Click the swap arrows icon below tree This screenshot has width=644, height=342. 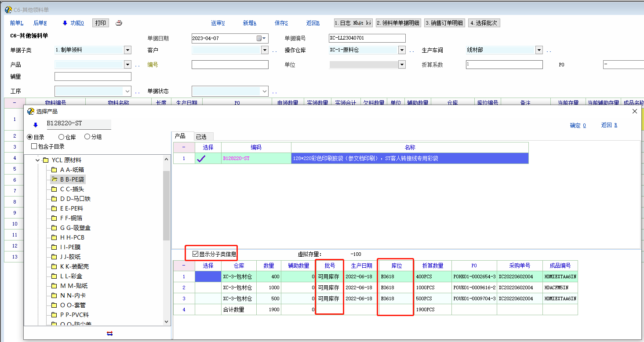110,334
